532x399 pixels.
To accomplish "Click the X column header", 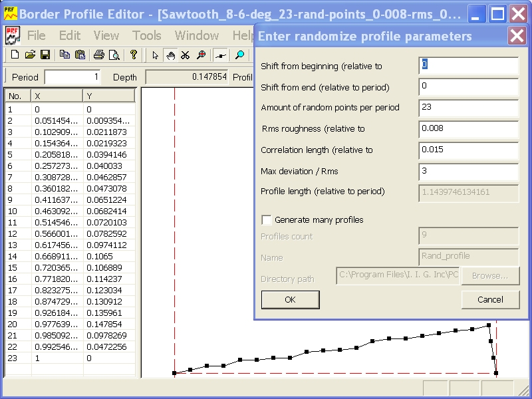I will (57, 96).
